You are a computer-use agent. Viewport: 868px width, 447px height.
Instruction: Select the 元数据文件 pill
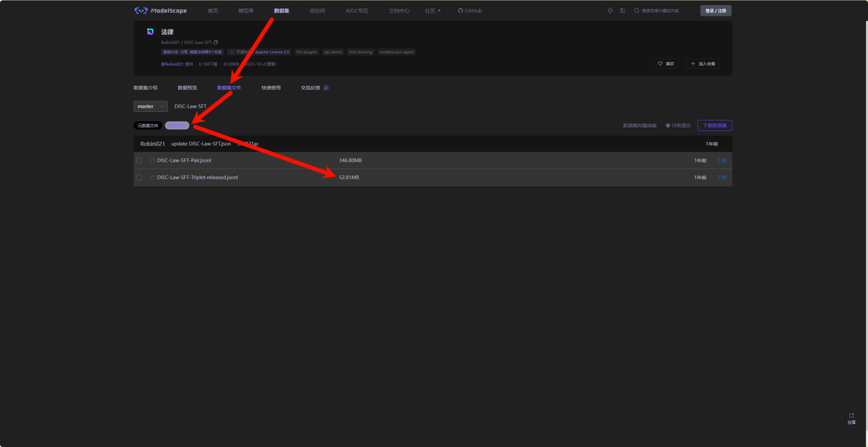[x=148, y=125]
